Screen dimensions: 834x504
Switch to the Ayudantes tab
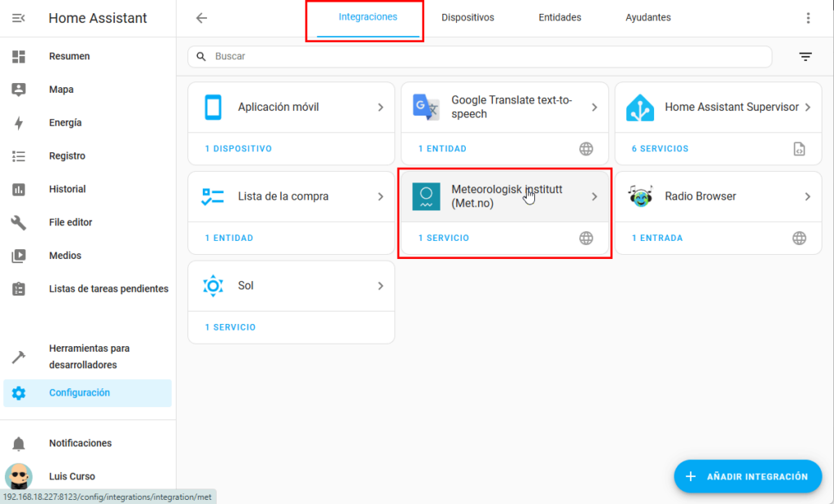coord(648,18)
